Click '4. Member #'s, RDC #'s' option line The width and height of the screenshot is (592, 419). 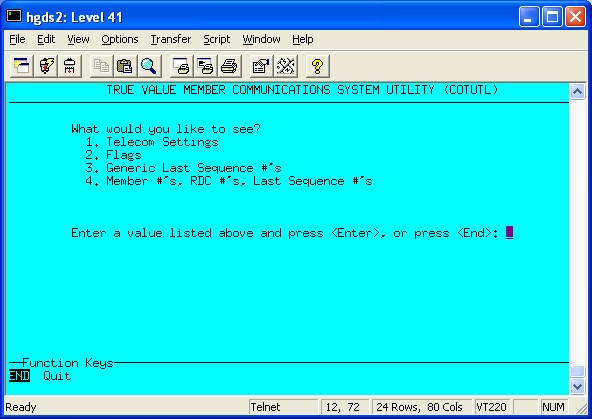coord(229,181)
